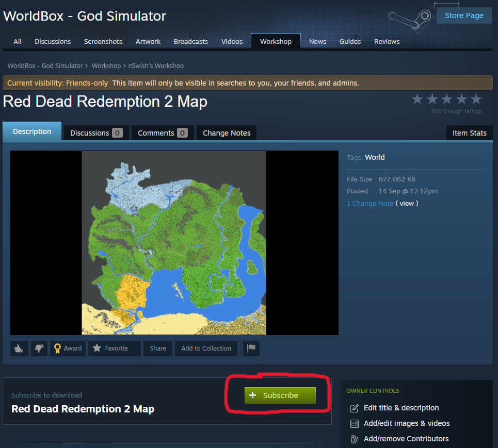Rate with the fifth star
The width and height of the screenshot is (498, 448).
coord(476,99)
